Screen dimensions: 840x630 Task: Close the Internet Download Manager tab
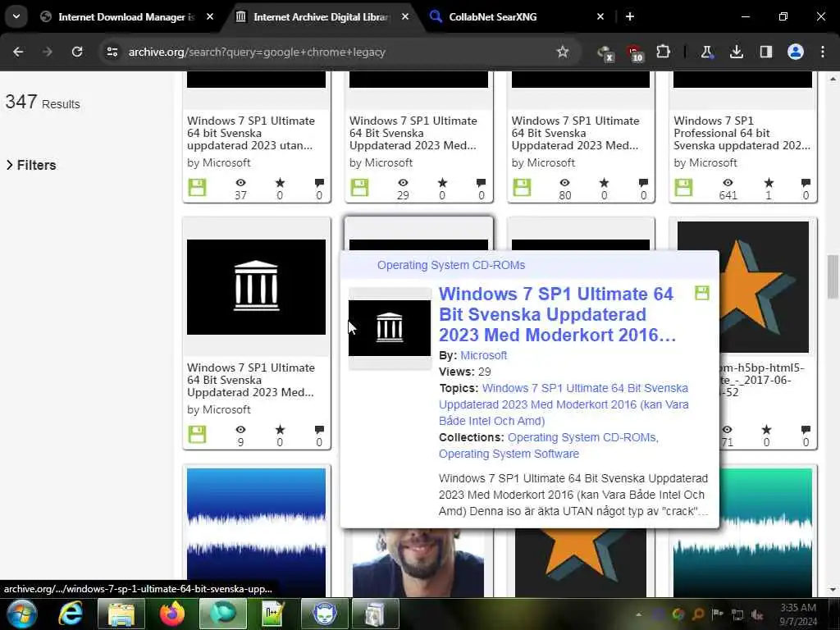(210, 16)
